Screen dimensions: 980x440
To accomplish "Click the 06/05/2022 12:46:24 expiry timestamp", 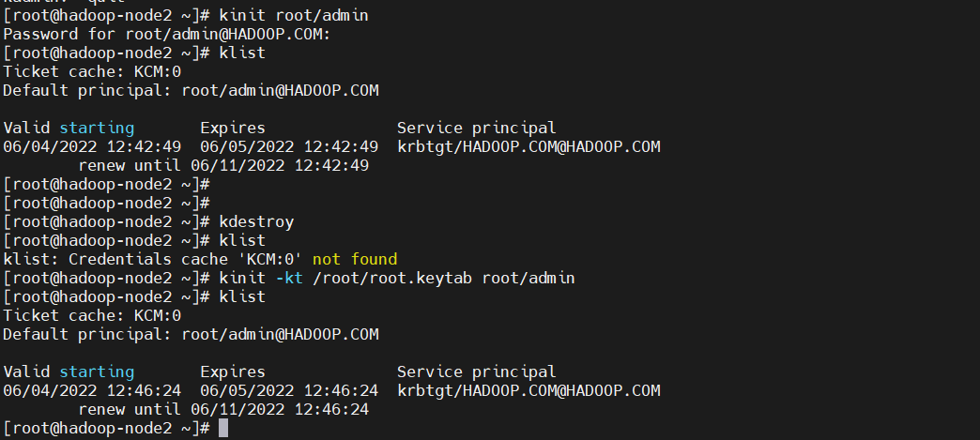I will [x=289, y=390].
